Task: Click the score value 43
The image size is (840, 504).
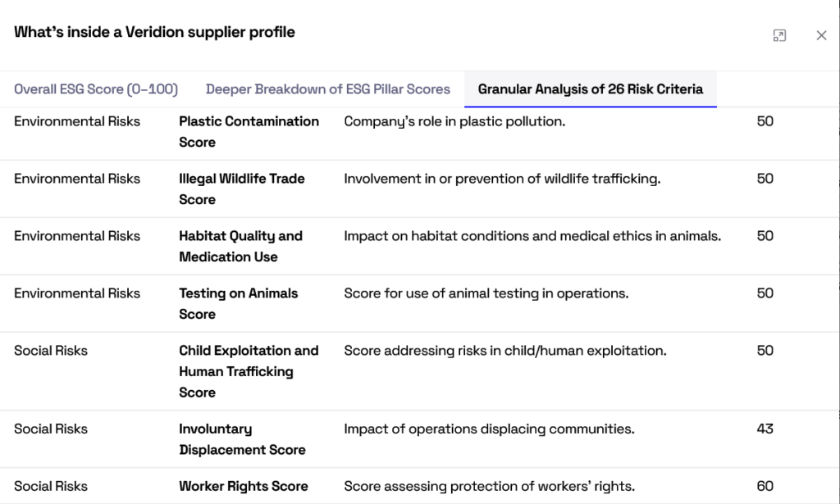Action: point(765,429)
